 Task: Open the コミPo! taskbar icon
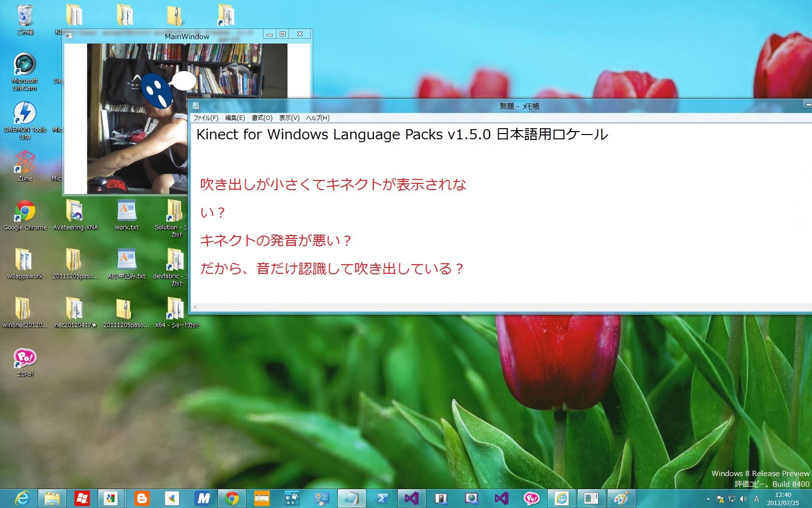pyautogui.click(x=532, y=498)
